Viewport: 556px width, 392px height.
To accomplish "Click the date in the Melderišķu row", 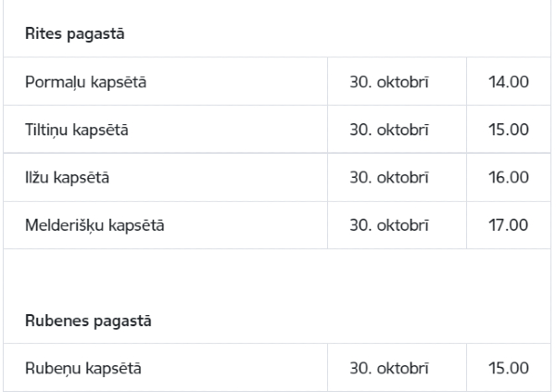I will (x=389, y=225).
